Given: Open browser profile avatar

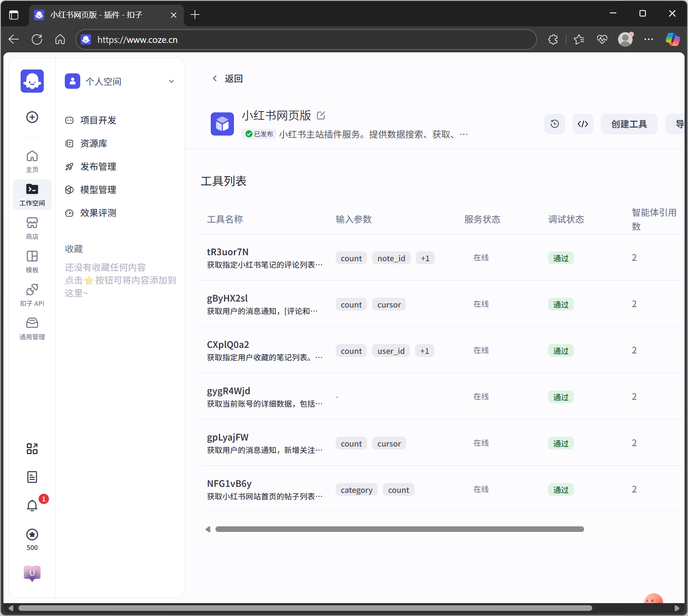Looking at the screenshot, I should point(625,39).
